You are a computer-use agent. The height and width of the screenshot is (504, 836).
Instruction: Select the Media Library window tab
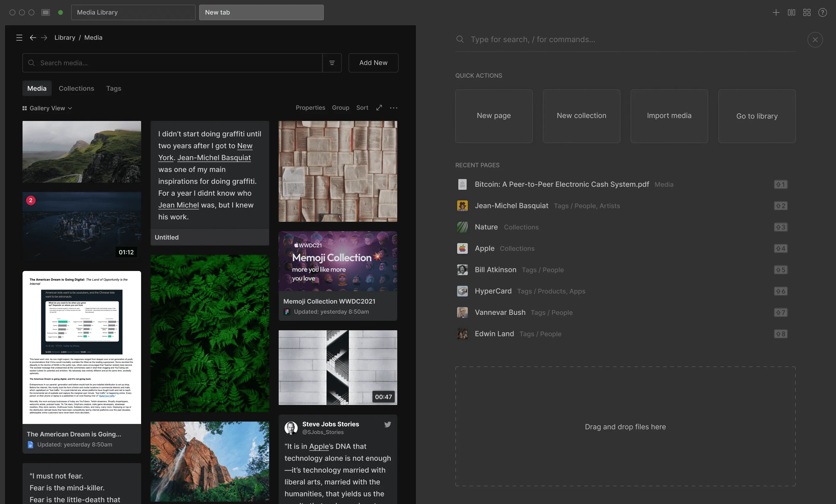[133, 12]
